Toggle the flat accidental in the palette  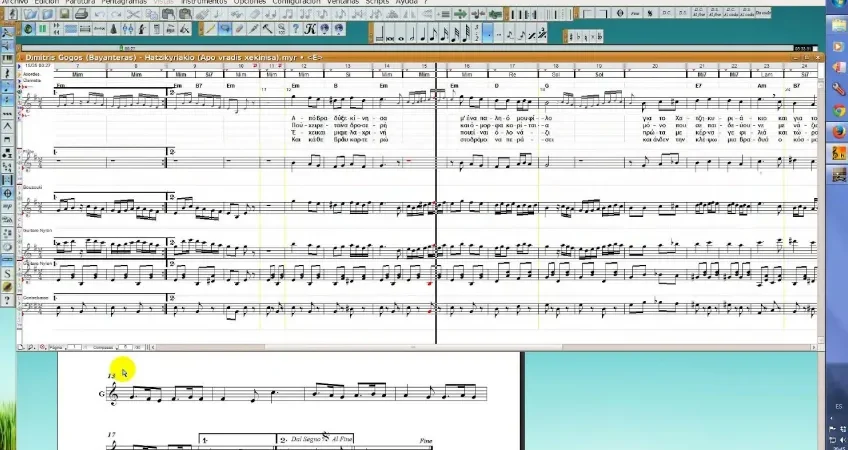(578, 37)
